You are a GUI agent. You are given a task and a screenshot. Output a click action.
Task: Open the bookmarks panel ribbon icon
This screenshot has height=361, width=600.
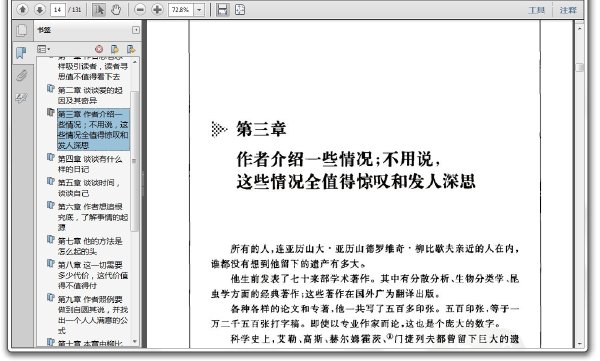pos(21,52)
